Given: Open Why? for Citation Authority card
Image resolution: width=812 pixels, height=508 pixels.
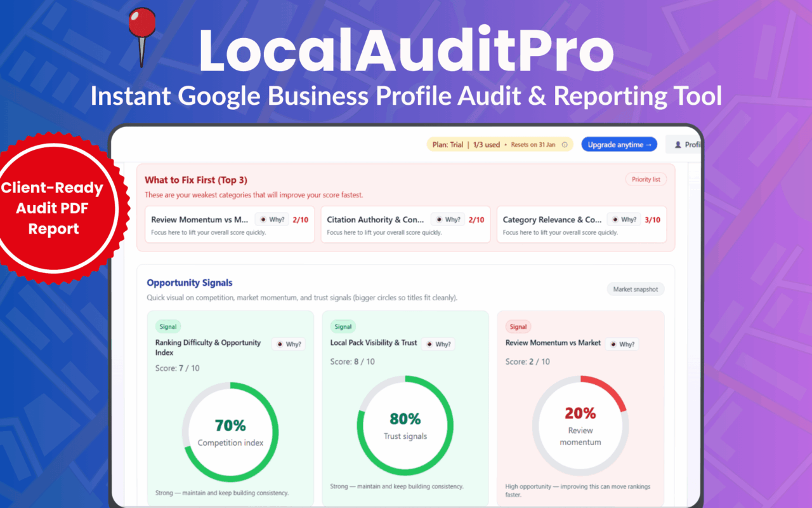Looking at the screenshot, I should (447, 220).
